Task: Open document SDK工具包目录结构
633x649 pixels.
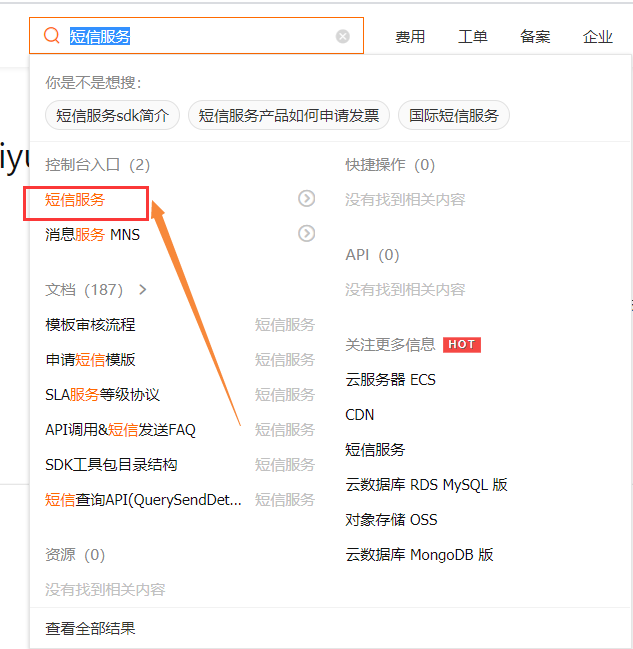Action: pyautogui.click(x=111, y=464)
